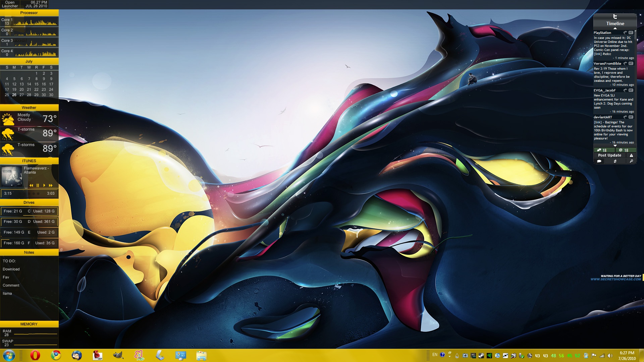Click the 'llama' note entry
The height and width of the screenshot is (362, 644).
pyautogui.click(x=7, y=293)
